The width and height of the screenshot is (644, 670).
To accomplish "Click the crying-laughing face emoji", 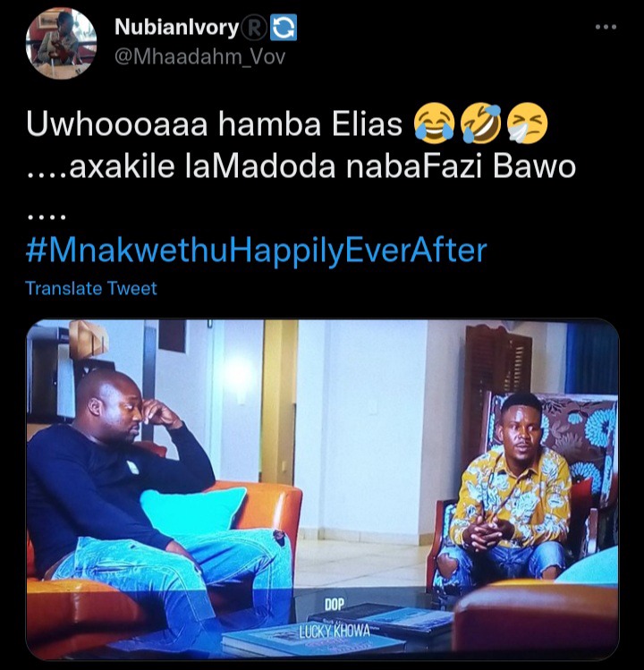I will tap(434, 123).
